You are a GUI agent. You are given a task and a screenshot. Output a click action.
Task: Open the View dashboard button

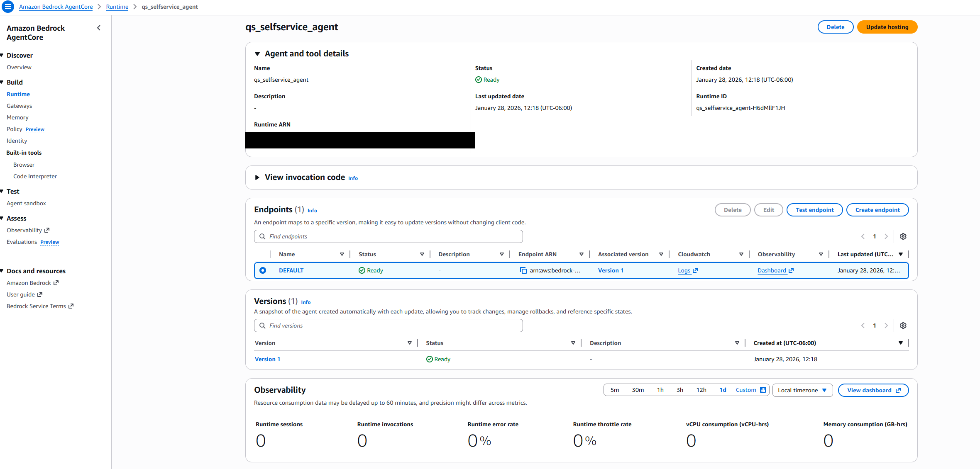(x=873, y=390)
